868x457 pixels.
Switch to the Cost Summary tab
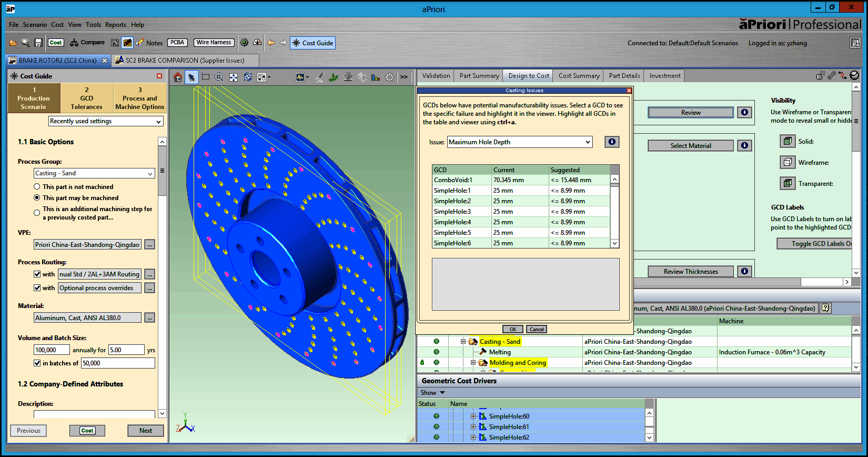click(x=579, y=76)
